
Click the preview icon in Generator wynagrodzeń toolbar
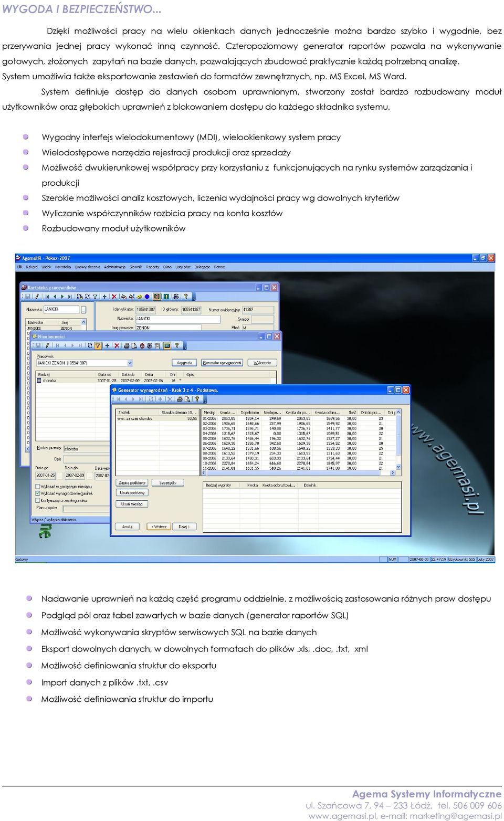[x=187, y=399]
